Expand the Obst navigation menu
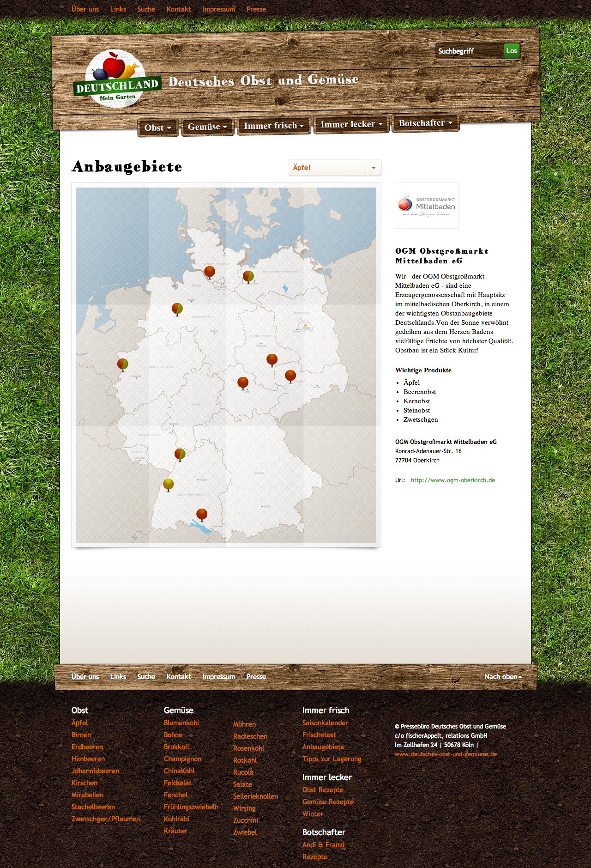 click(157, 128)
